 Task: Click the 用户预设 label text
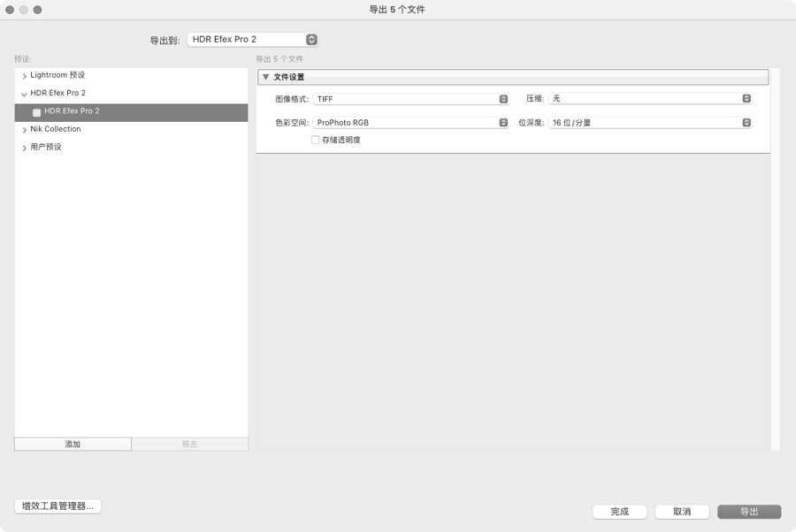pos(46,147)
